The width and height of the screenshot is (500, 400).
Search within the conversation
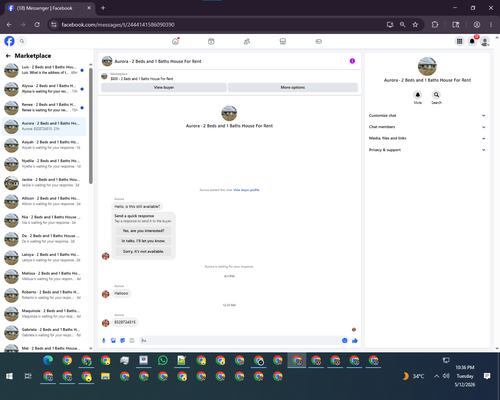point(436,95)
